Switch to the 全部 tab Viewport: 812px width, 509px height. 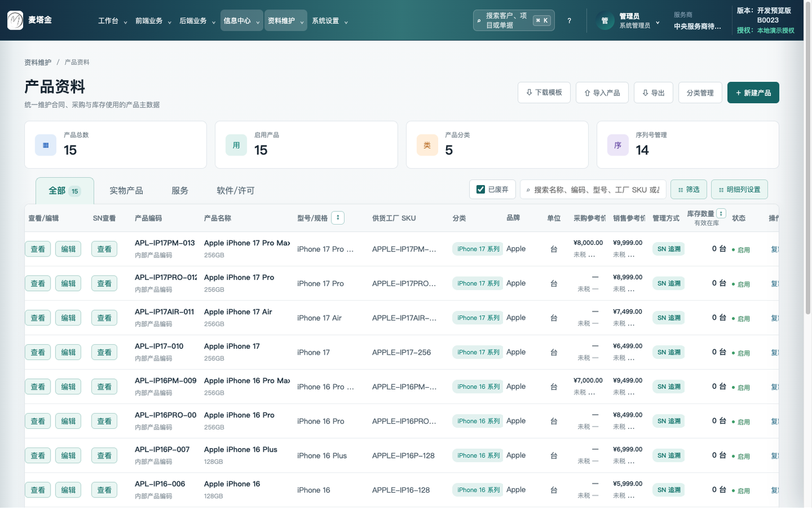pyautogui.click(x=64, y=190)
